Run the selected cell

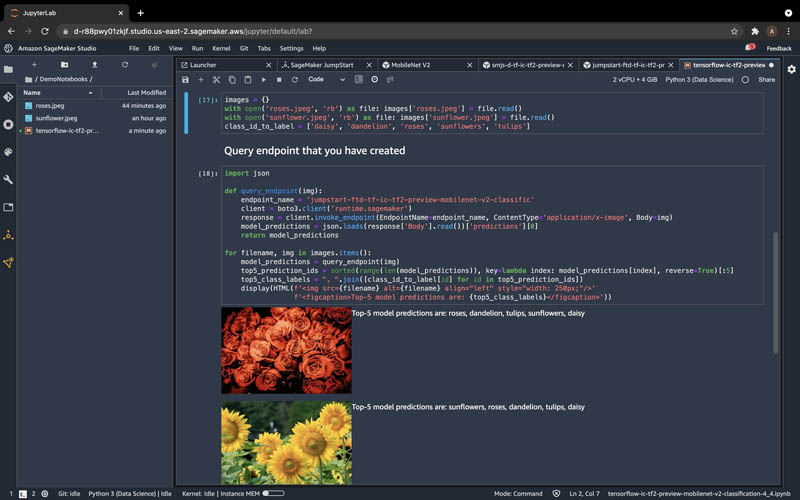click(x=264, y=80)
